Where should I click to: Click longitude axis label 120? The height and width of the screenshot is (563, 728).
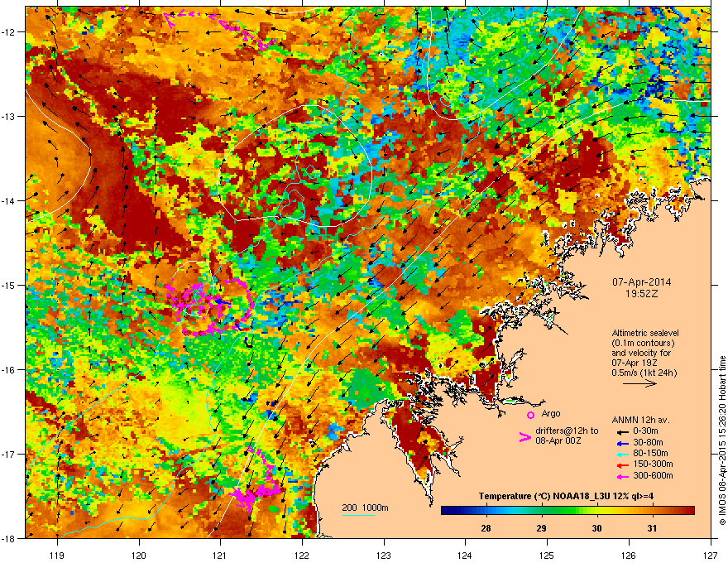coord(139,555)
